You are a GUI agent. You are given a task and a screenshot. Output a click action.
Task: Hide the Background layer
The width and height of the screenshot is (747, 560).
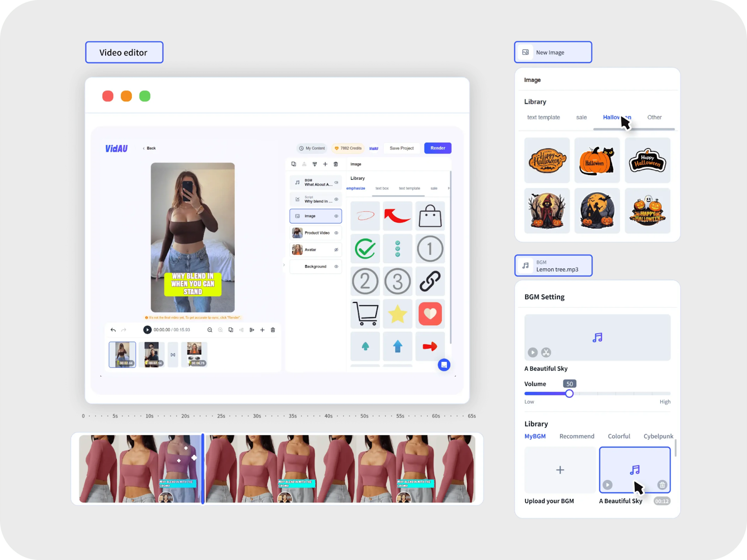tap(336, 266)
